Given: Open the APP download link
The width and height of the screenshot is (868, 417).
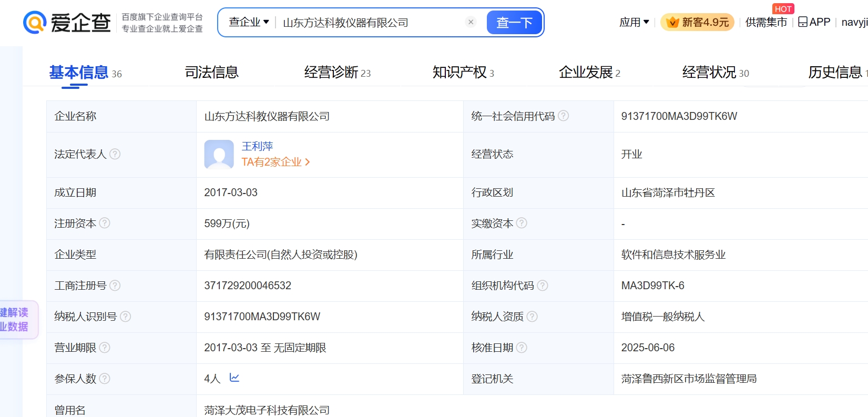Looking at the screenshot, I should (x=814, y=22).
